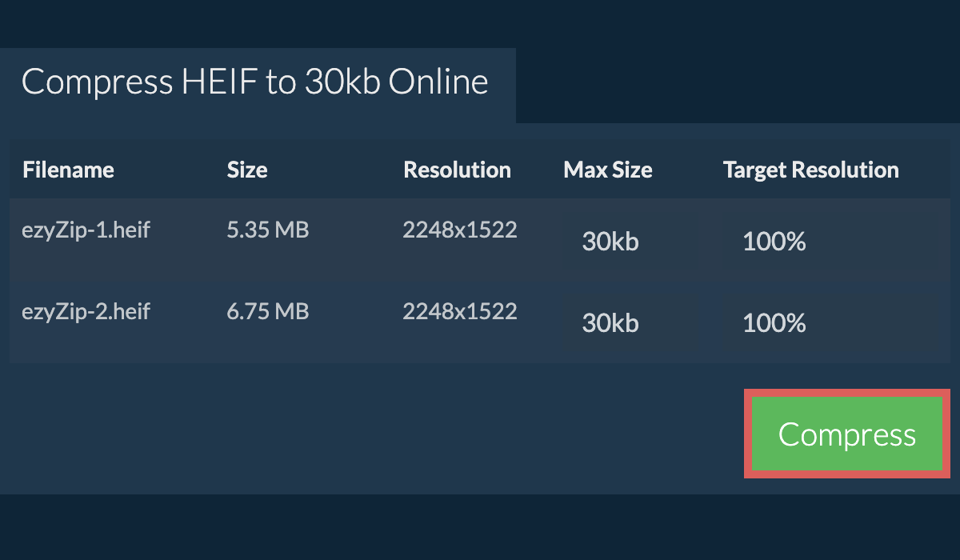Click the 5.35 MB size value

pyautogui.click(x=267, y=230)
